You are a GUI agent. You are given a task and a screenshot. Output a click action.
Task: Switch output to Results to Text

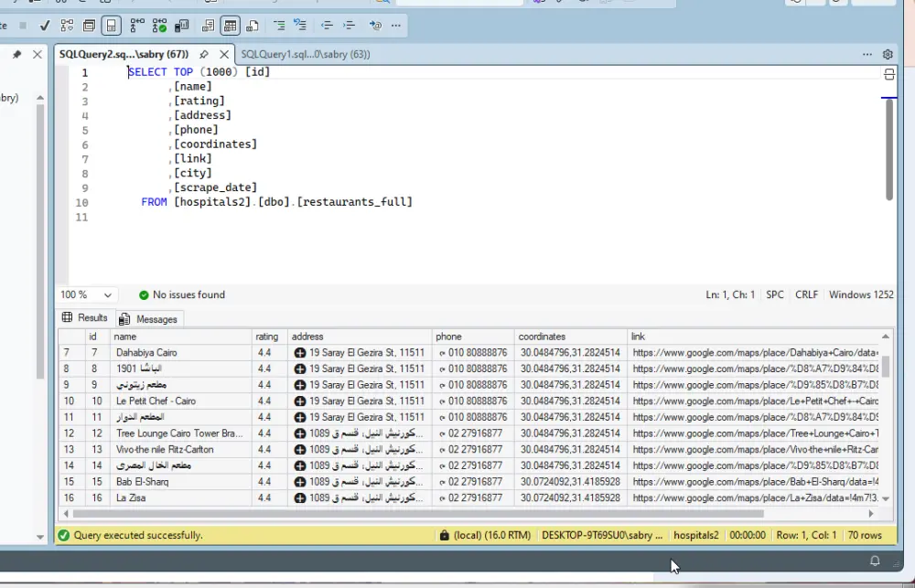[208, 26]
